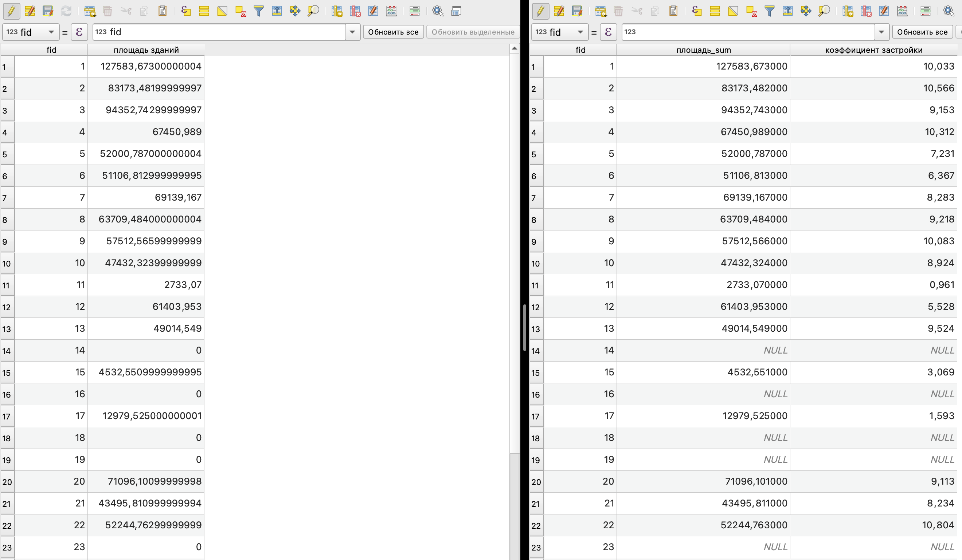The image size is (962, 560).
Task: Delete field icon in right table
Action: coord(866,11)
